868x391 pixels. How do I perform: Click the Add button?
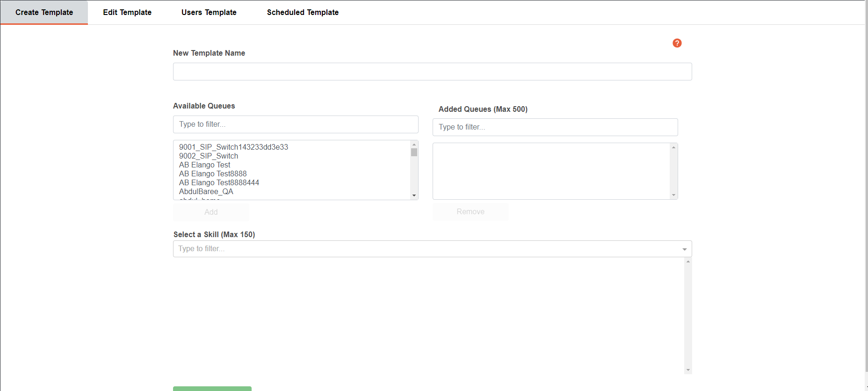pos(211,212)
